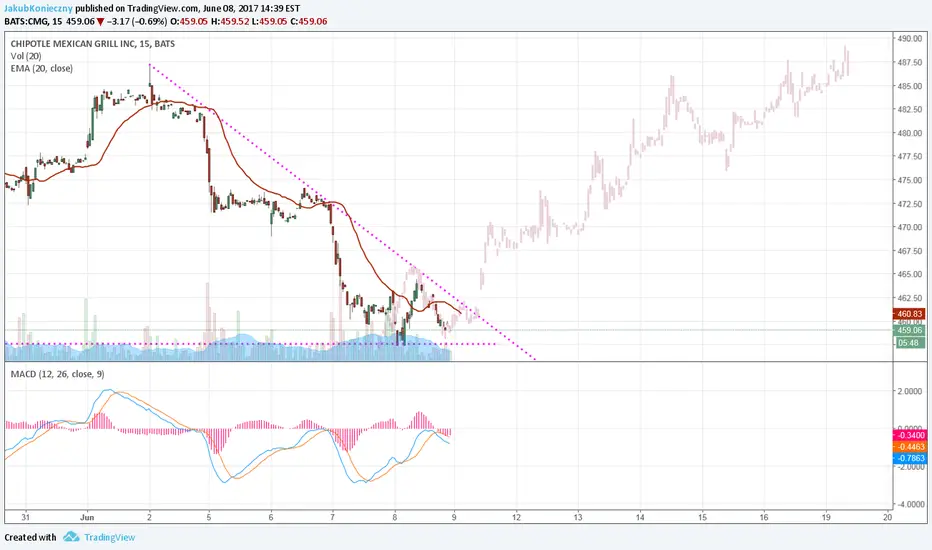Click the 31 date axis label
Viewport: 932px width, 550px height.
click(x=26, y=517)
